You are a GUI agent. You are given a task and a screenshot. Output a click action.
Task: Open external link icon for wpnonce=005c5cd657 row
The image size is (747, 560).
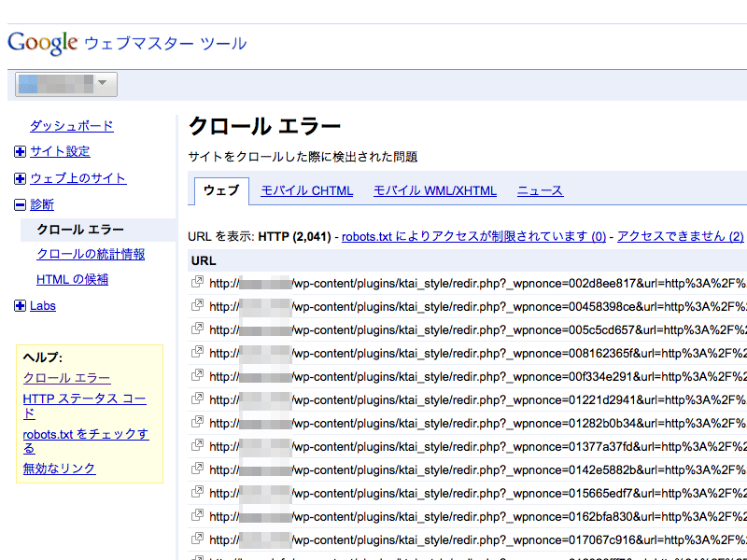click(x=197, y=329)
